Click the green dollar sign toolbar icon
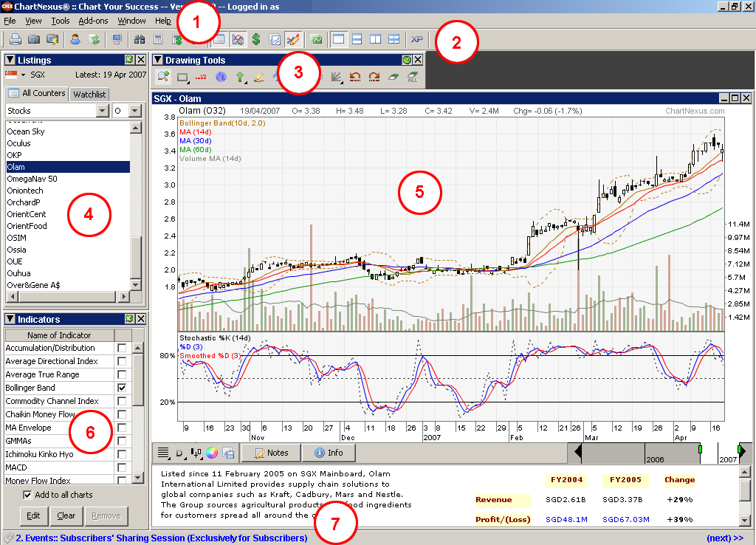The height and width of the screenshot is (545, 756). pos(256,39)
